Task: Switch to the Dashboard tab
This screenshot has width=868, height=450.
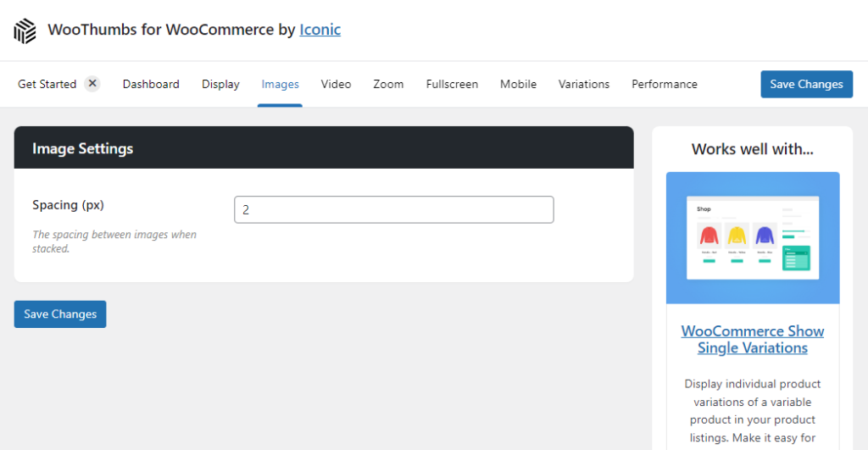Action: (151, 84)
